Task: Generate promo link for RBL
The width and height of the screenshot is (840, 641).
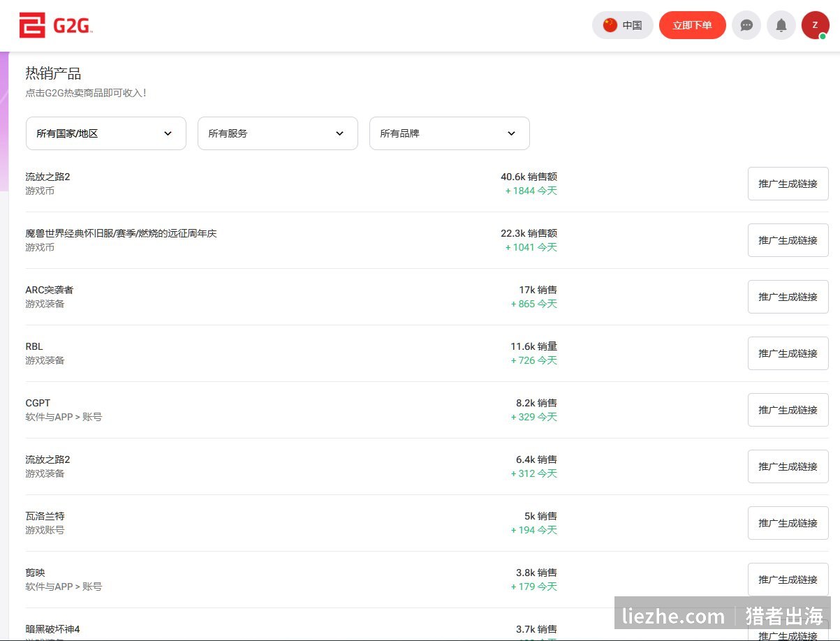Action: tap(788, 353)
